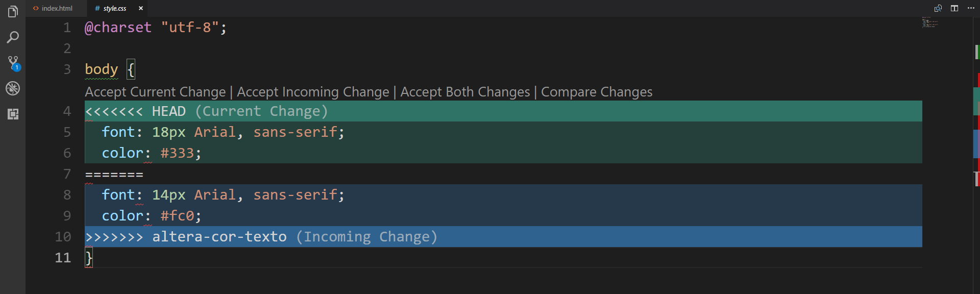Accept Incoming Change in merge conflict
Image resolution: width=980 pixels, height=294 pixels.
pos(313,92)
